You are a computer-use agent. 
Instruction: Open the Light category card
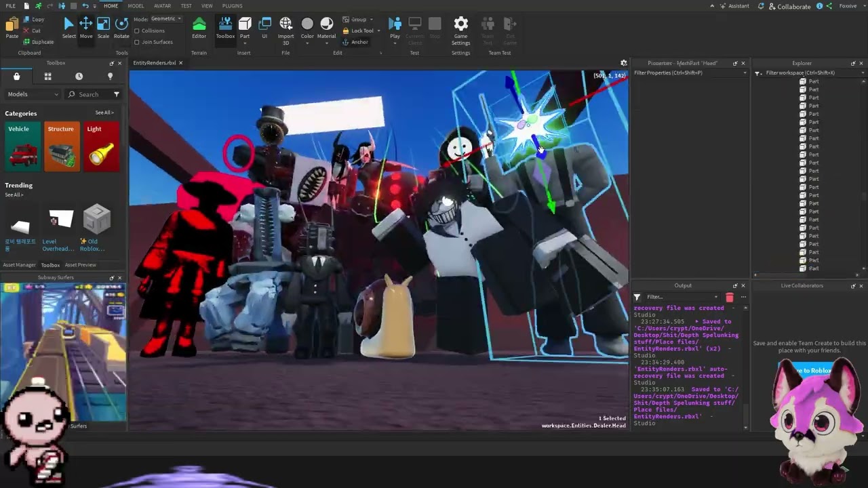coord(102,146)
